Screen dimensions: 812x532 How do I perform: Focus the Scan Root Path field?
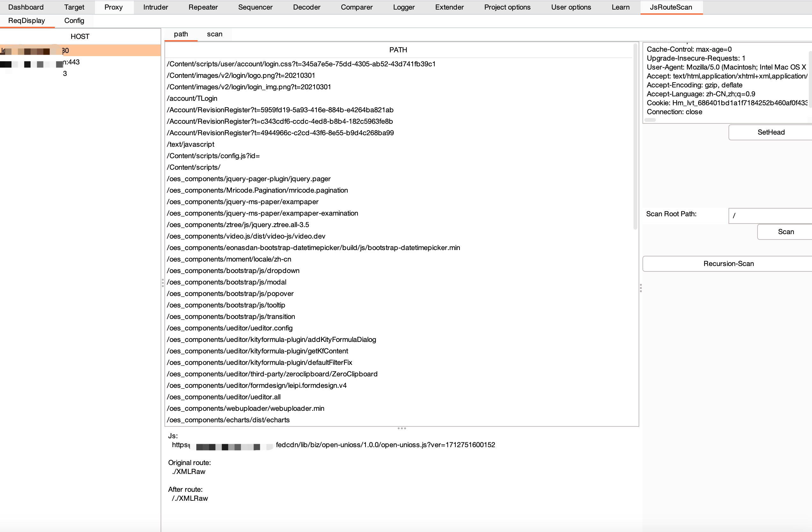tap(770, 216)
